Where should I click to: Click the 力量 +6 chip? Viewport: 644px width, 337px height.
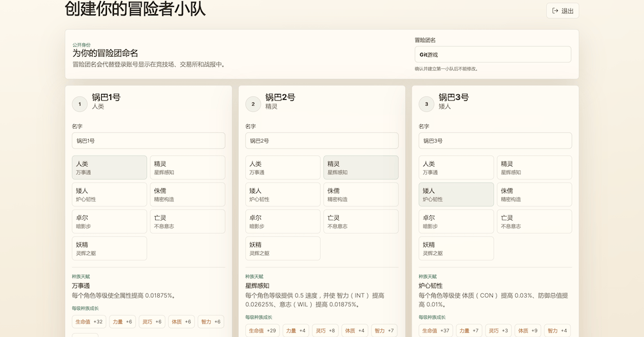(122, 322)
